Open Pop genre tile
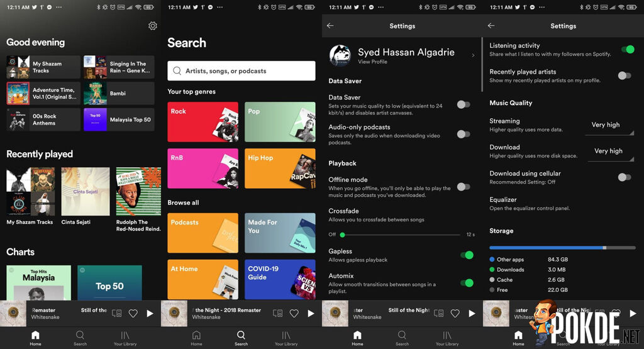The image size is (644, 349). 280,122
